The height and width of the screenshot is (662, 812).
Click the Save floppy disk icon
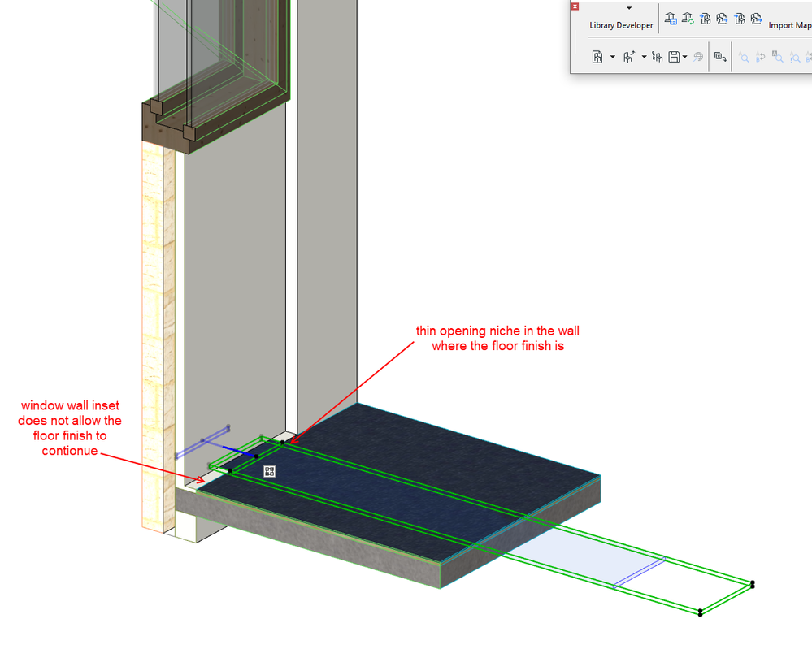pos(674,57)
